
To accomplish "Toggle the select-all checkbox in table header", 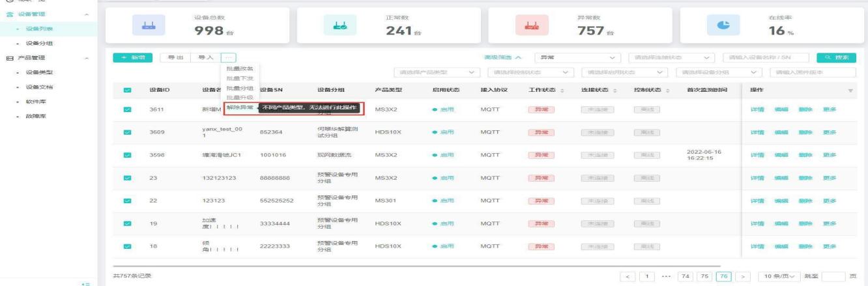I will [x=127, y=89].
